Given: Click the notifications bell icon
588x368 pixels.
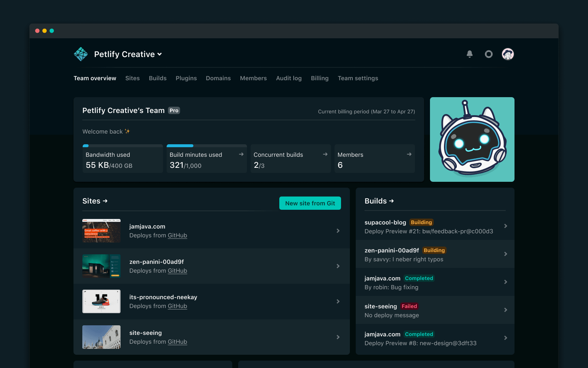Looking at the screenshot, I should [469, 54].
